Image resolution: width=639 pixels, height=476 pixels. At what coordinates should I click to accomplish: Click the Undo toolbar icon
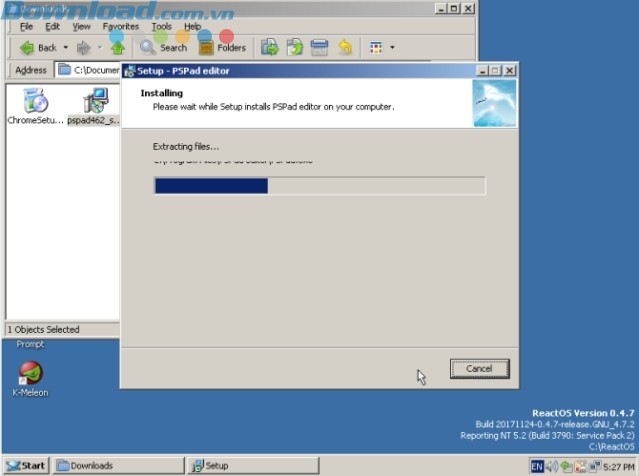[x=345, y=47]
